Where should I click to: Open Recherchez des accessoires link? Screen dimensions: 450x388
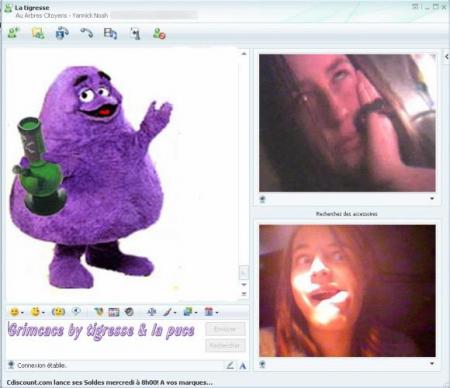tap(347, 214)
